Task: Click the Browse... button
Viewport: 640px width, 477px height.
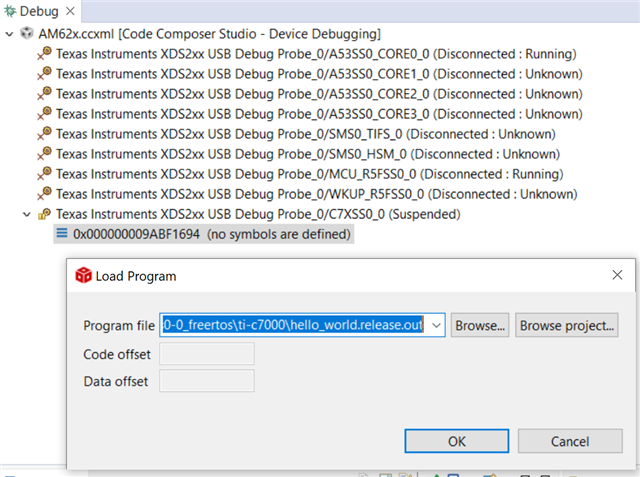Action: [480, 325]
